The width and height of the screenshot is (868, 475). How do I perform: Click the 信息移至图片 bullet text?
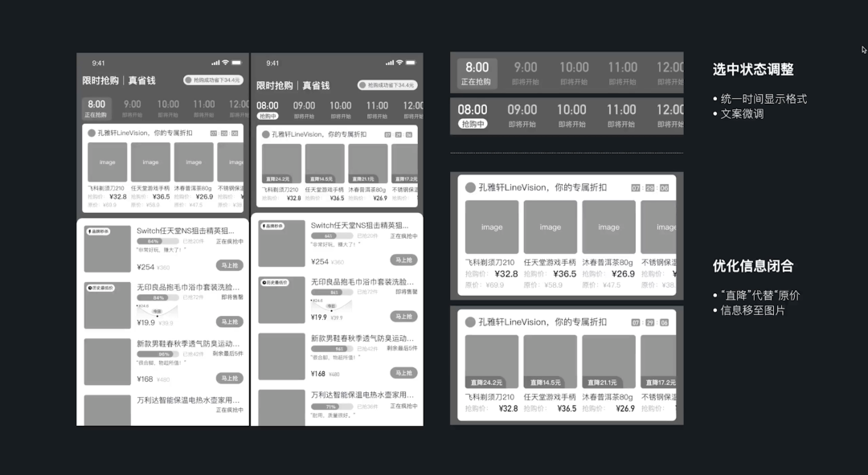point(753,310)
